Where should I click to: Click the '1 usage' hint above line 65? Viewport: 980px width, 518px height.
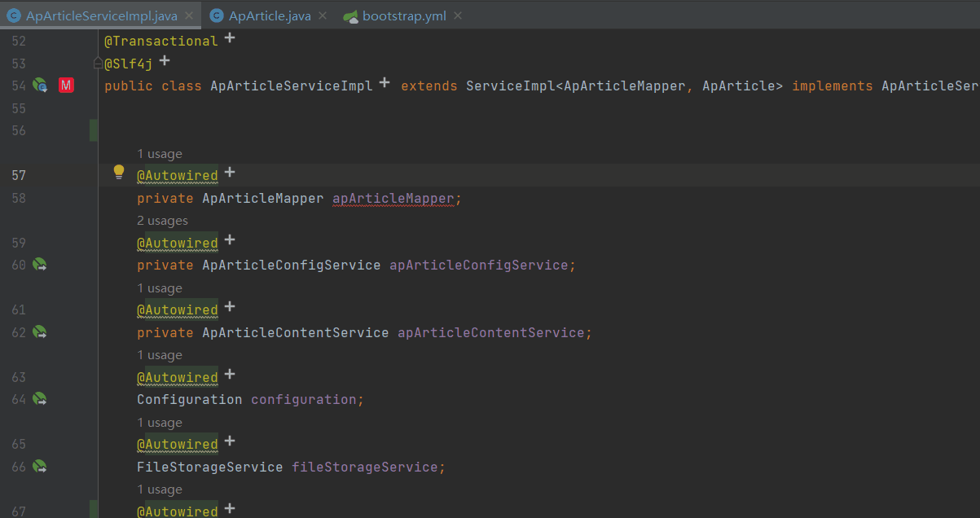pos(160,422)
